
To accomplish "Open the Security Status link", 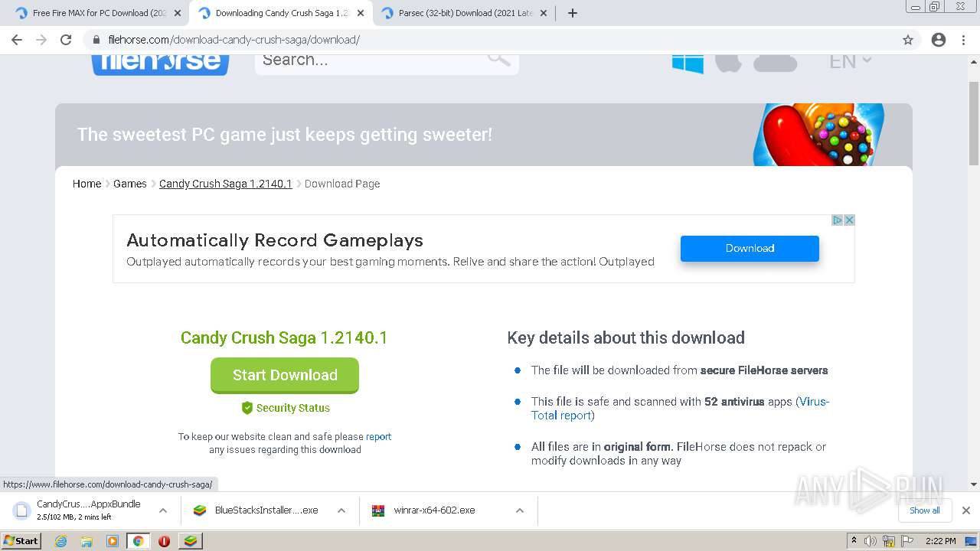I will click(293, 408).
